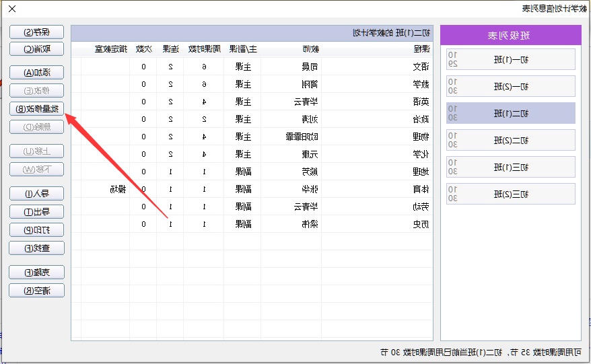Screen dimensions: 591x364
Task: Click weekly hours 6 in 数学 row
Action: click(204, 84)
